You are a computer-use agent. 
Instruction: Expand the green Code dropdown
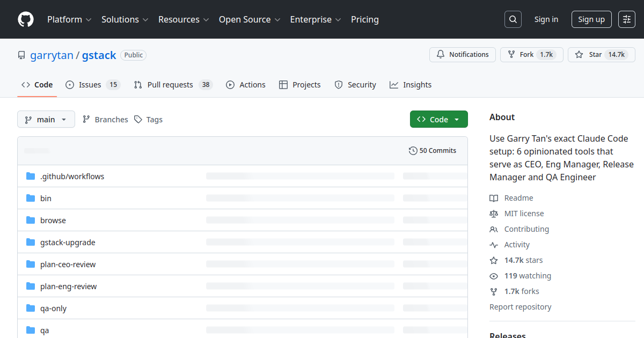point(438,120)
